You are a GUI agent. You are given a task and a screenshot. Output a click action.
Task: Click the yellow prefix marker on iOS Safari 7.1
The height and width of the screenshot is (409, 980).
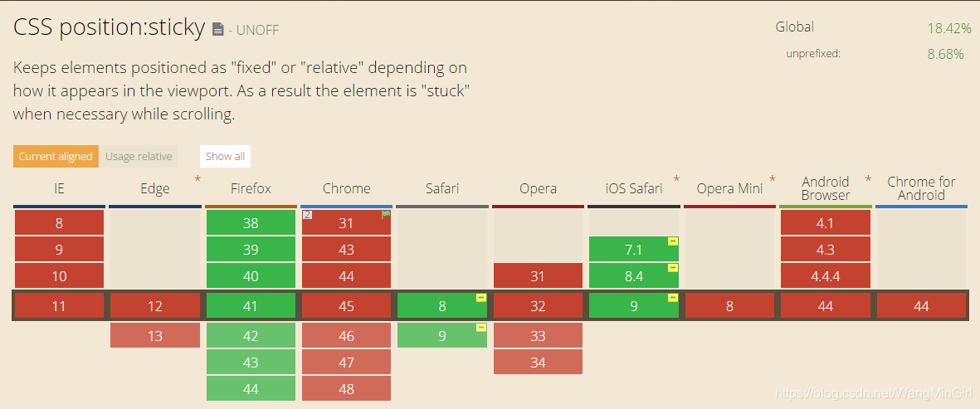click(673, 241)
